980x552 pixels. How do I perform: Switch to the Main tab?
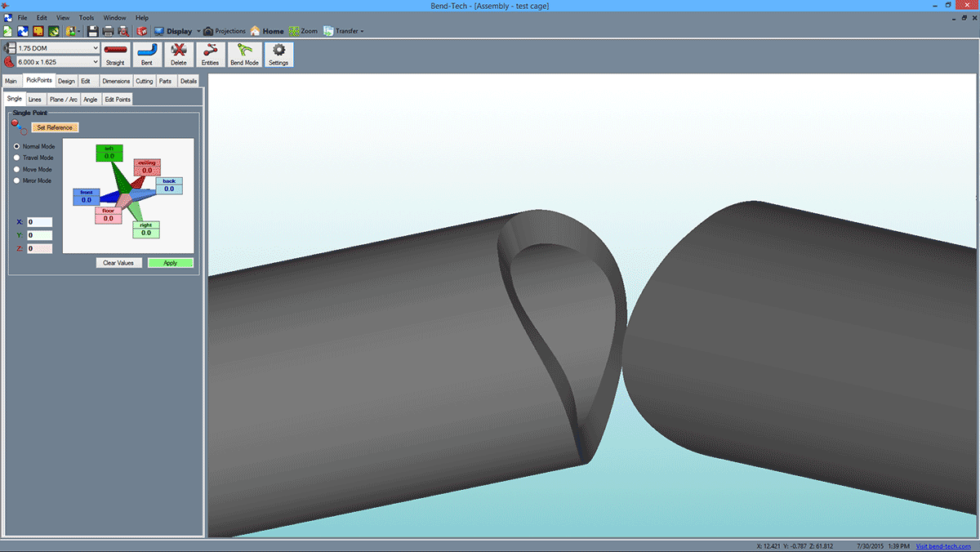[11, 81]
